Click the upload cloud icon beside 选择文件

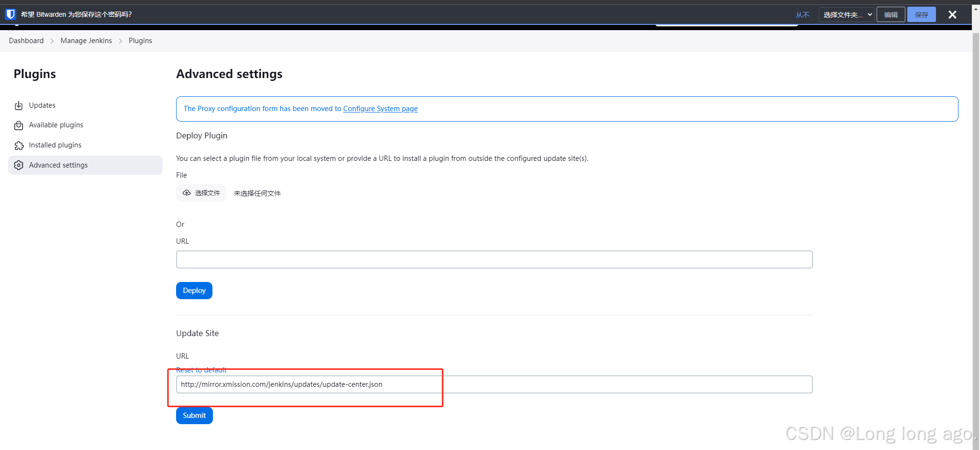[x=187, y=193]
